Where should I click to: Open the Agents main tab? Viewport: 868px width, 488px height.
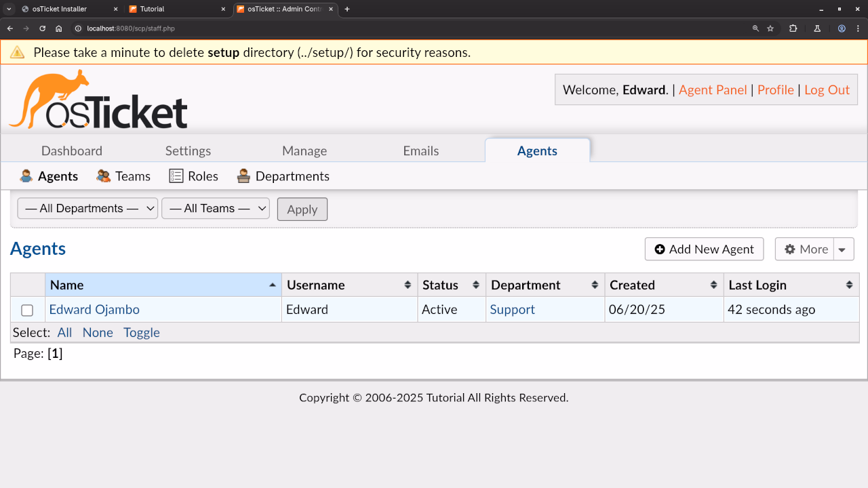tap(537, 150)
